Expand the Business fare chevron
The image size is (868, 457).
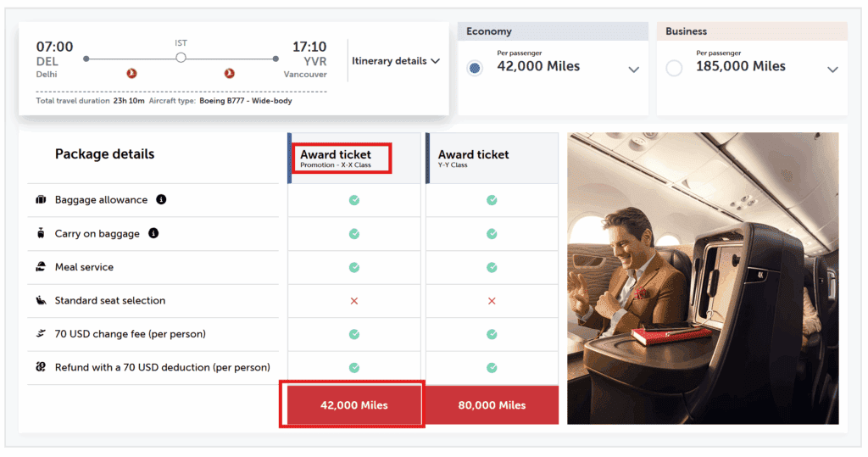[x=832, y=70]
